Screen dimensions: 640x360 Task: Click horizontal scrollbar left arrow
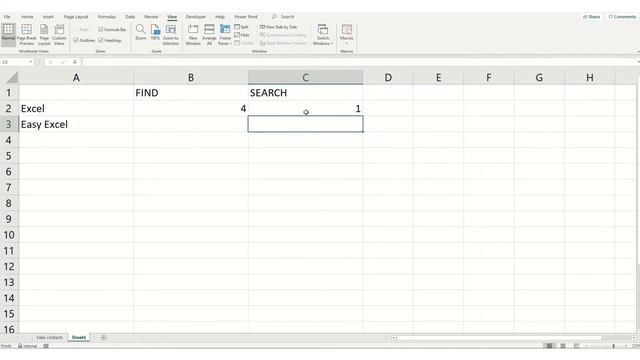coord(393,338)
